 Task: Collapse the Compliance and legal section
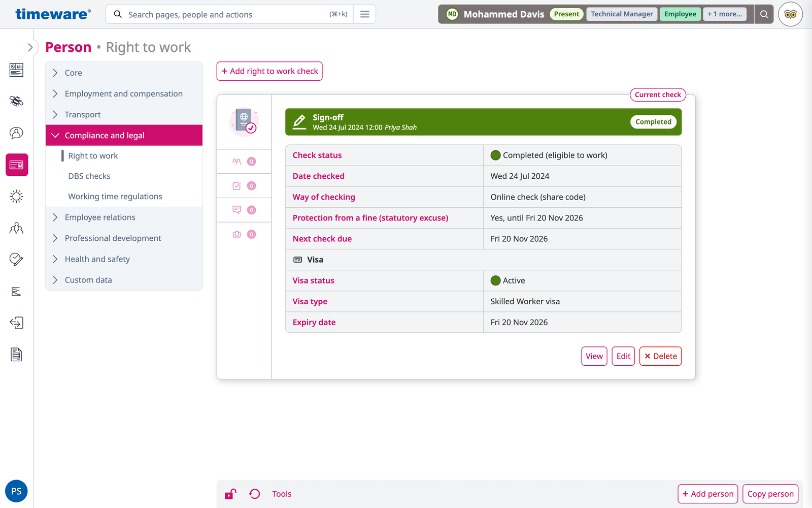pyautogui.click(x=124, y=135)
